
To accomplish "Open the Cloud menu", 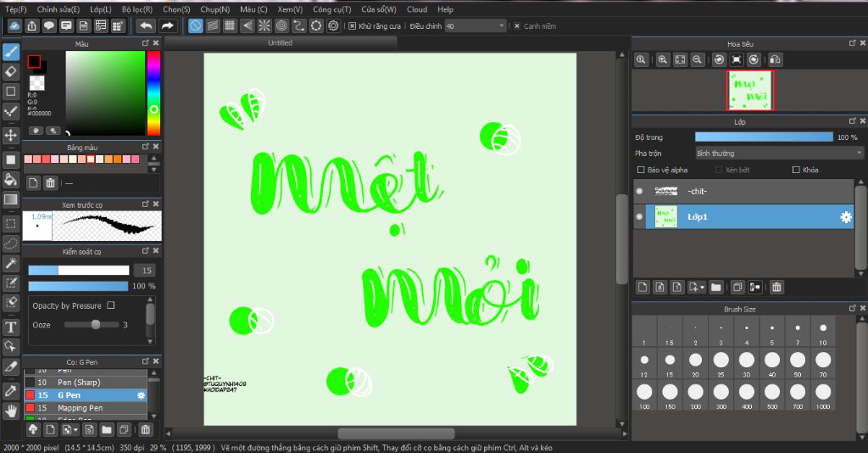I will 417,9.
